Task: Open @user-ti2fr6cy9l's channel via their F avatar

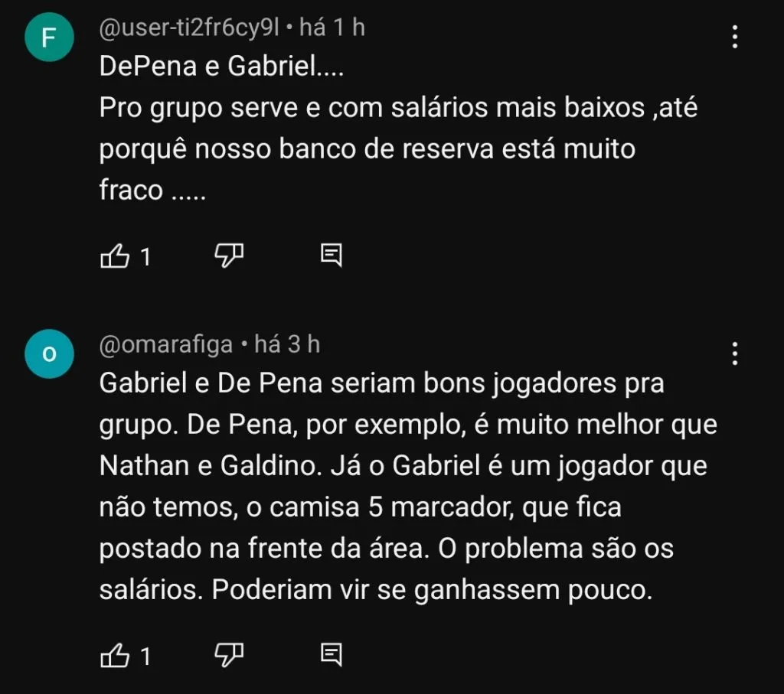Action: pyautogui.click(x=49, y=35)
